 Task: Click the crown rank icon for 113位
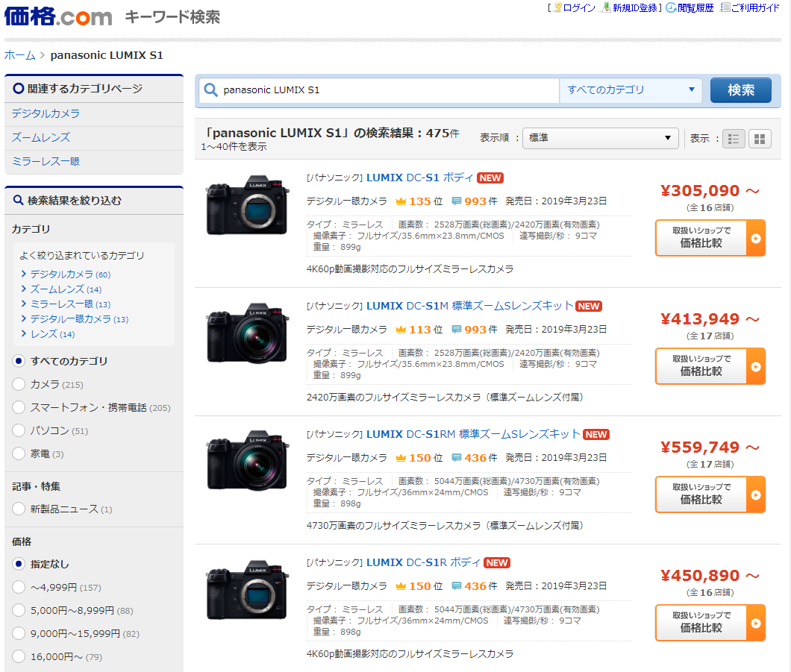point(401,329)
